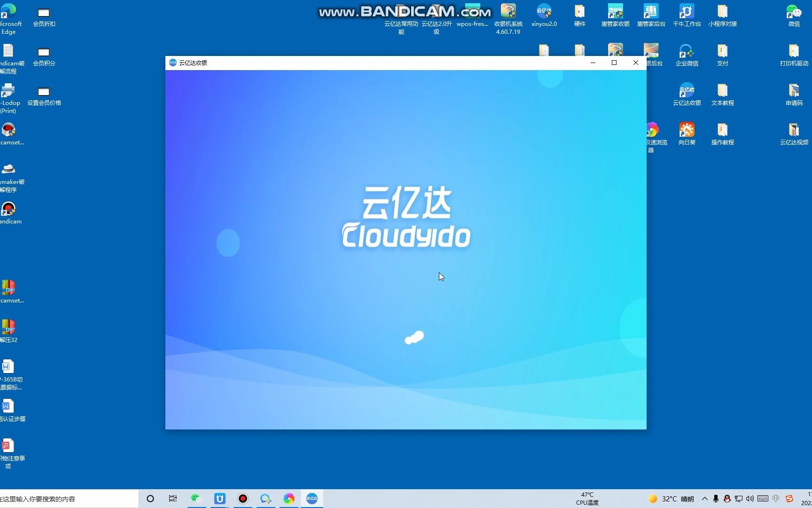This screenshot has height=508, width=812.
Task: Close the 云亿达收银 window
Action: (x=636, y=63)
